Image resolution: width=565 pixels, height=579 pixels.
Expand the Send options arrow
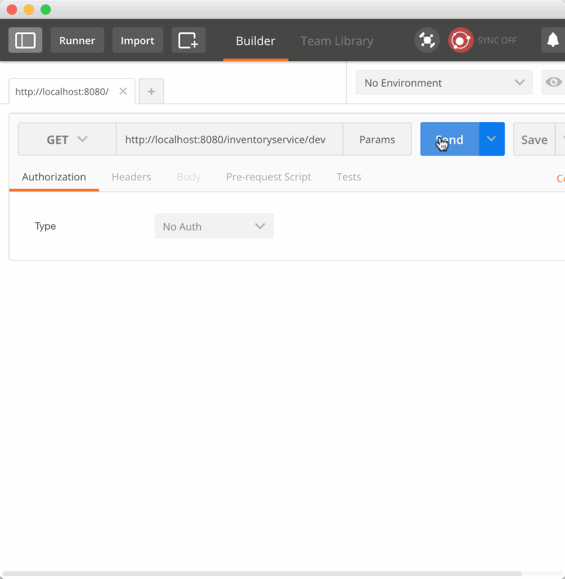(492, 139)
